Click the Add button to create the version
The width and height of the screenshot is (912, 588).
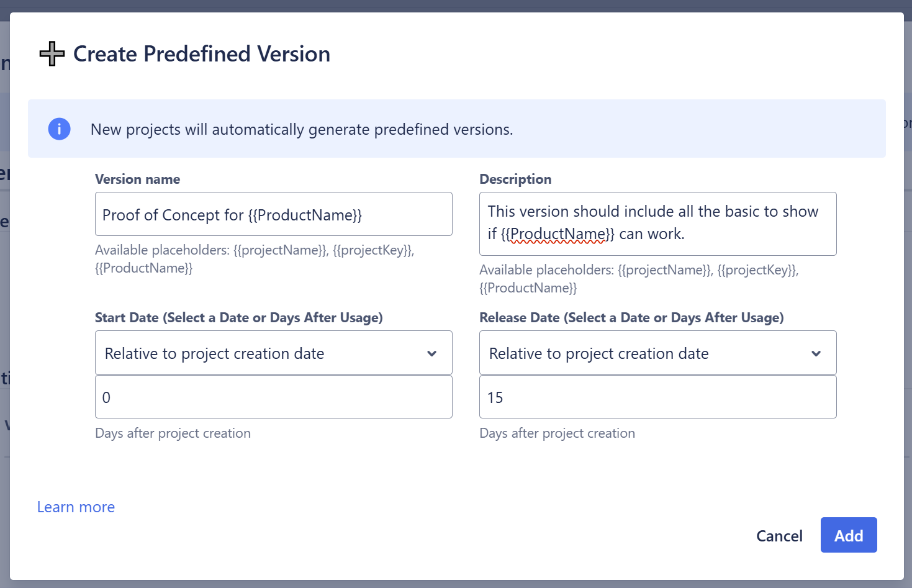(x=849, y=535)
